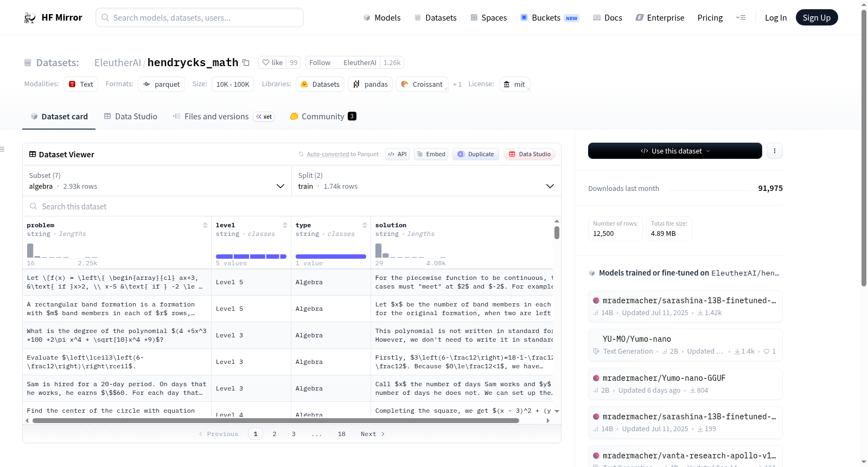The image size is (868, 467).
Task: Click the parquet format tag
Action: coord(162,84)
